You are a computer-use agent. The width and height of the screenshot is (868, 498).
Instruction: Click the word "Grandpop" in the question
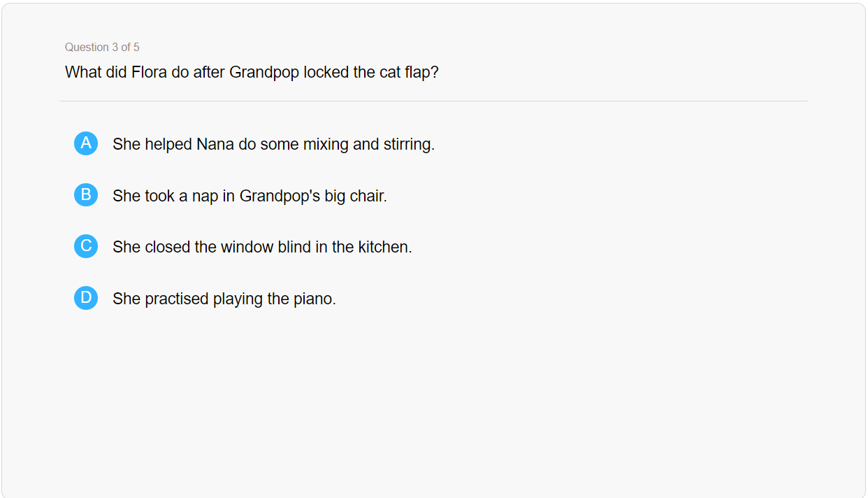(264, 72)
